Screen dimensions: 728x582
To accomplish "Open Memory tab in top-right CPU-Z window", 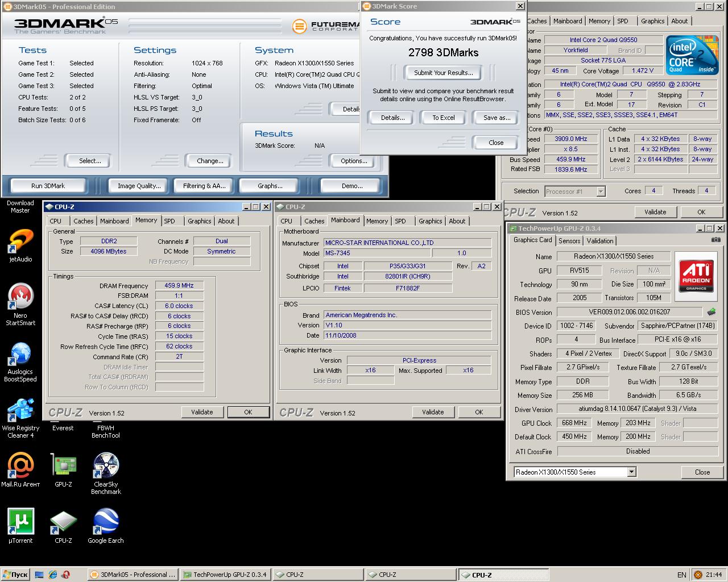I will [599, 21].
